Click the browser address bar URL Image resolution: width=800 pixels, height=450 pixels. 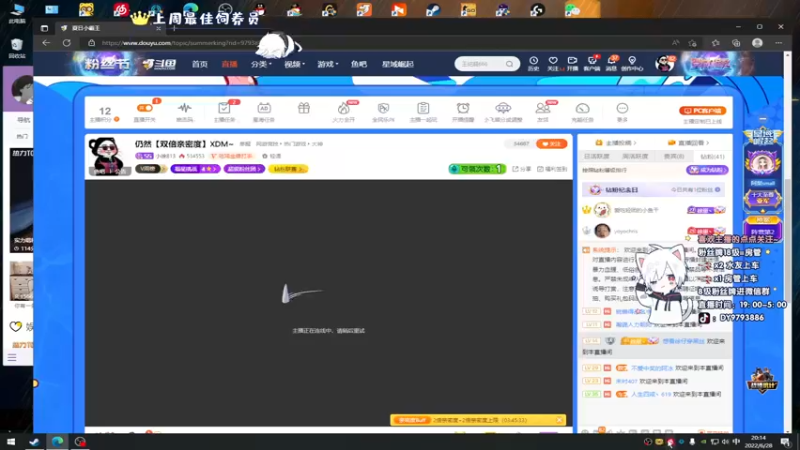coord(180,43)
